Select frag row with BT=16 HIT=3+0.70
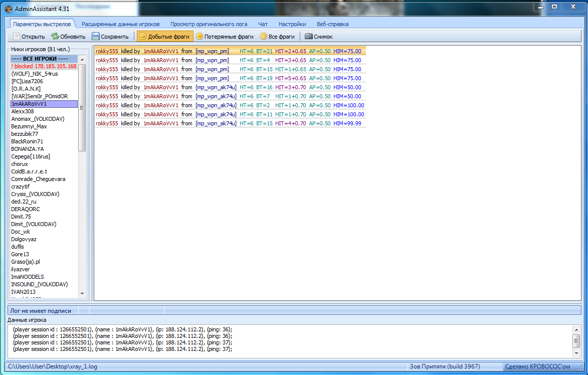 (x=230, y=87)
